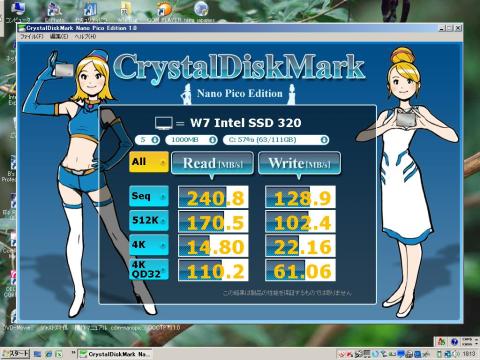Click the Write [MB/s] column header

pyautogui.click(x=299, y=163)
